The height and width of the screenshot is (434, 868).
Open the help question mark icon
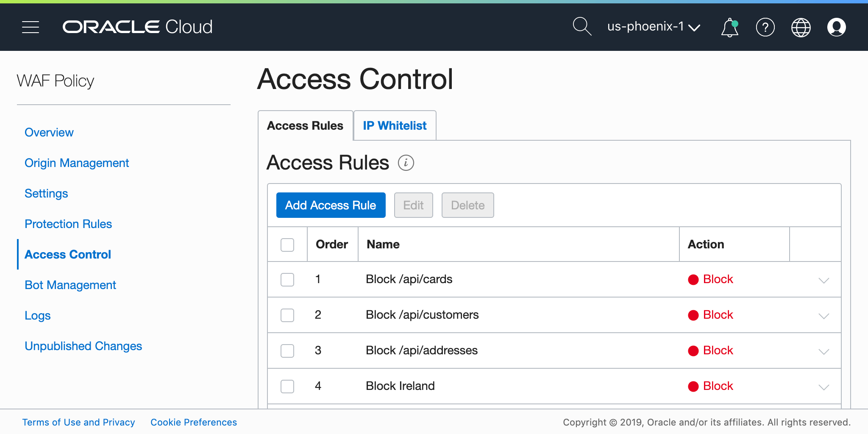click(765, 28)
